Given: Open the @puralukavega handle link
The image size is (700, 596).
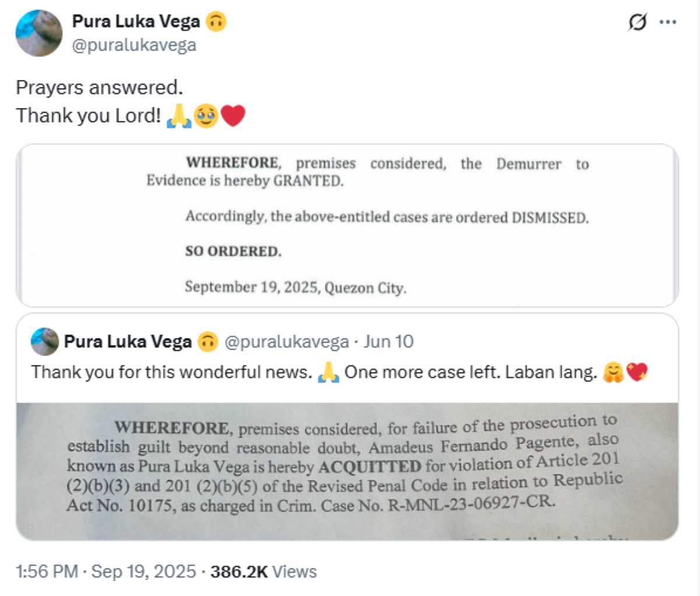Looking at the screenshot, I should pos(134,45).
